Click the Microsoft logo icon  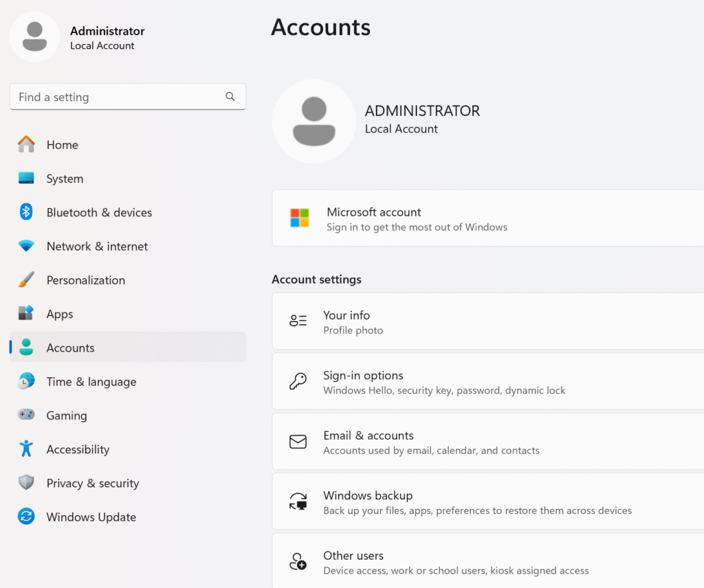click(x=300, y=218)
